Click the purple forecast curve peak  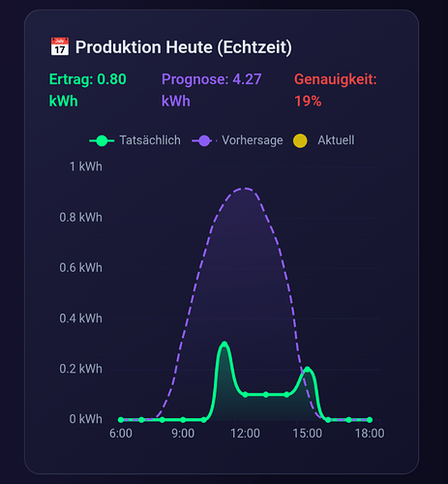click(x=245, y=189)
